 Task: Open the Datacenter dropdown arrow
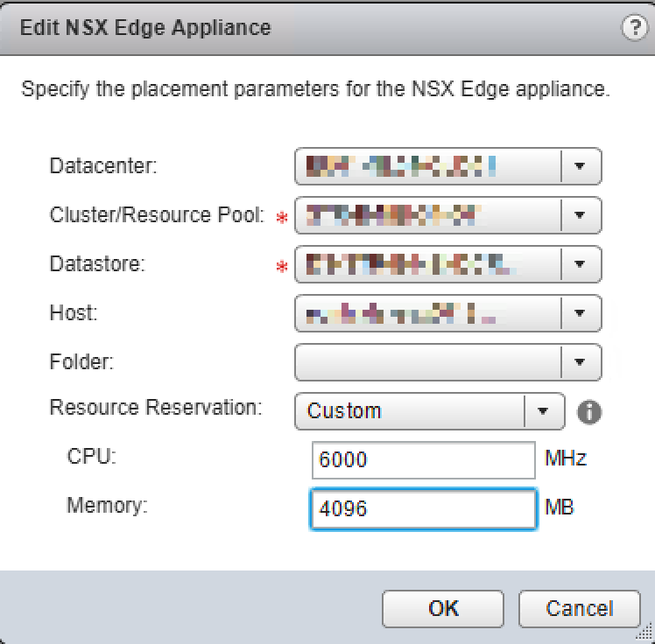coord(579,166)
